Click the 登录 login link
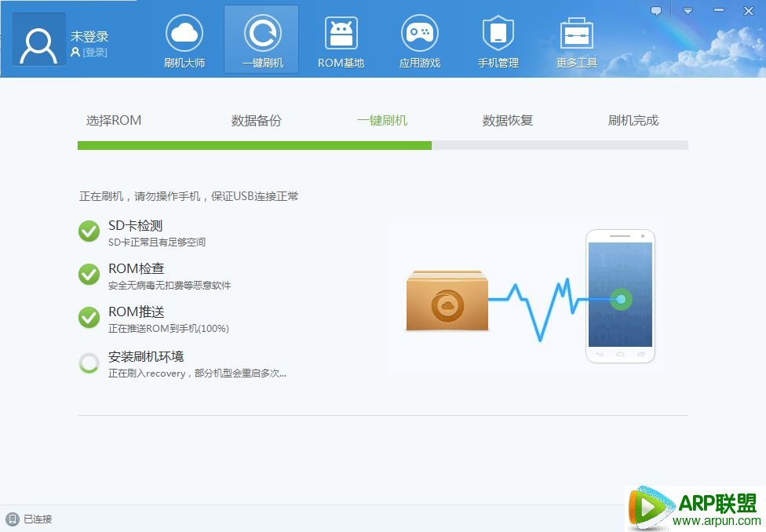Screen dimensions: 766x532 pos(94,53)
